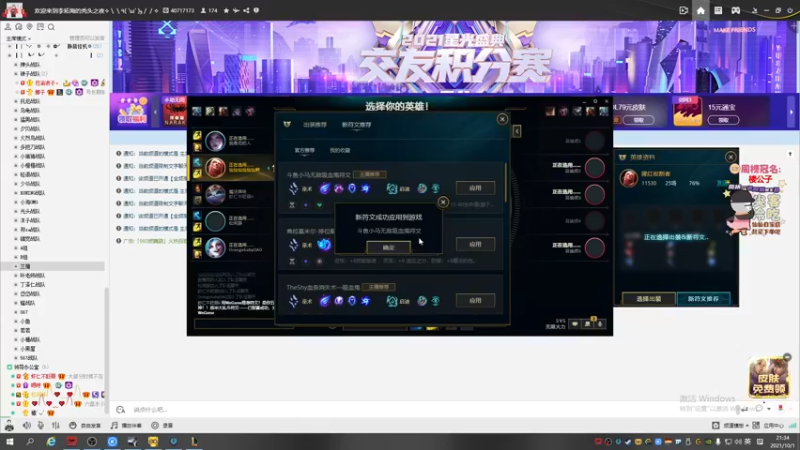Click the video player icon in title bar

[683, 10]
